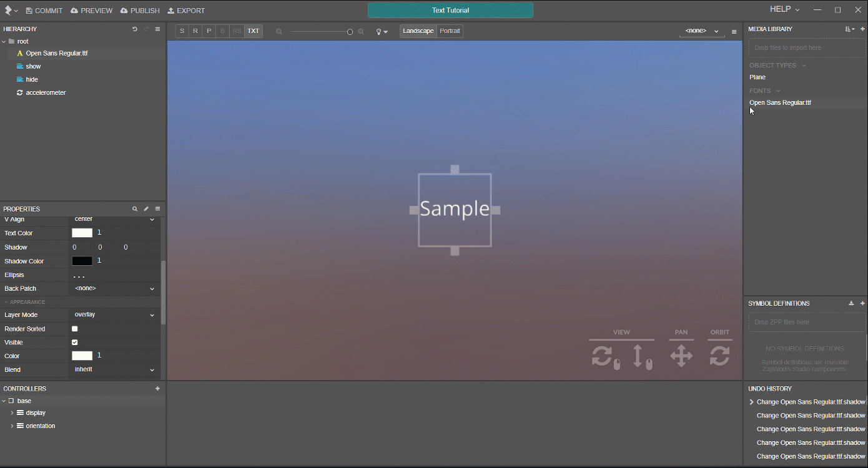Image resolution: width=868 pixels, height=468 pixels.
Task: Open the HELP menu
Action: pyautogui.click(x=784, y=9)
